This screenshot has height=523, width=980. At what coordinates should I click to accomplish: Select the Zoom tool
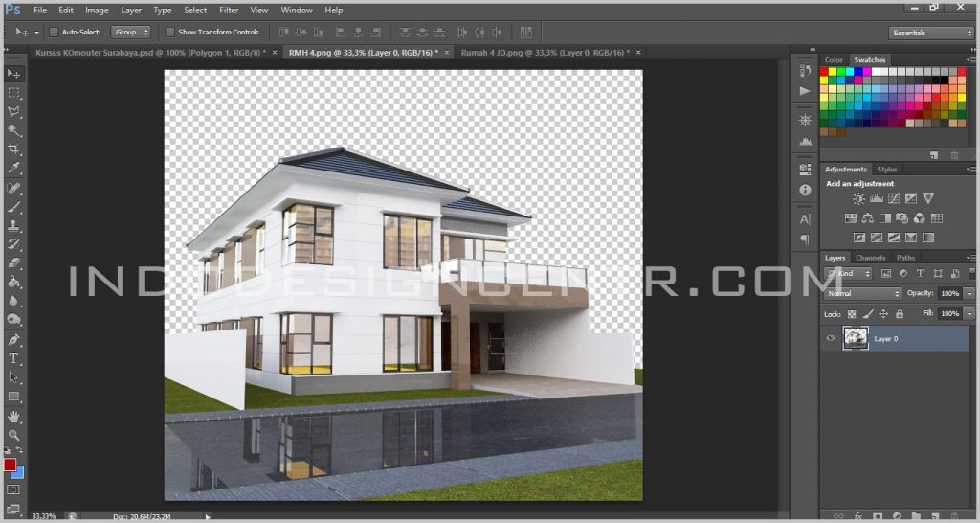click(x=13, y=436)
